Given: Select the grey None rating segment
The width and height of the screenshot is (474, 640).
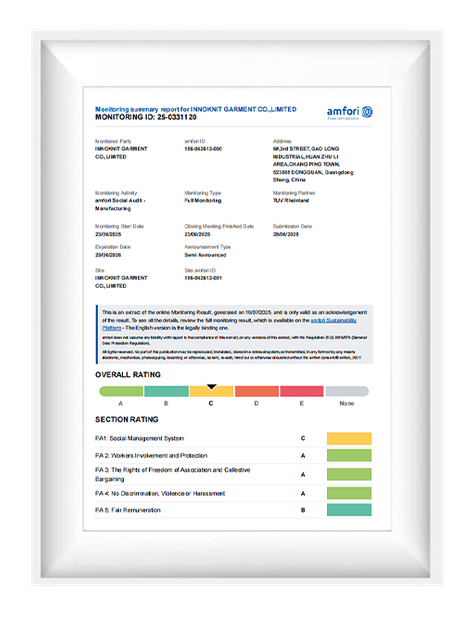Looking at the screenshot, I should [347, 391].
